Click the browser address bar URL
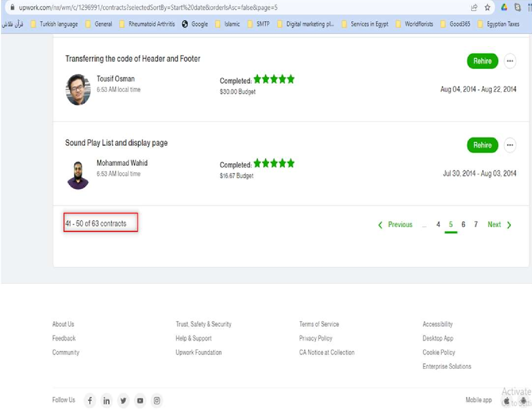The image size is (532, 411). point(148,8)
